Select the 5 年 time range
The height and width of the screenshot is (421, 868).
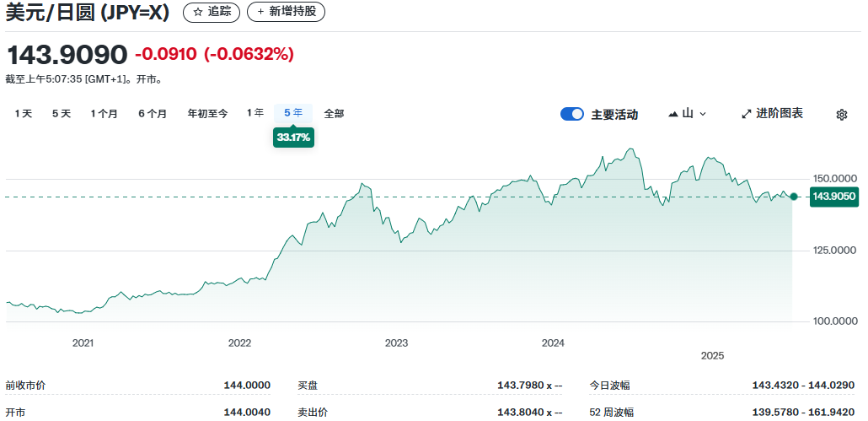pos(293,113)
